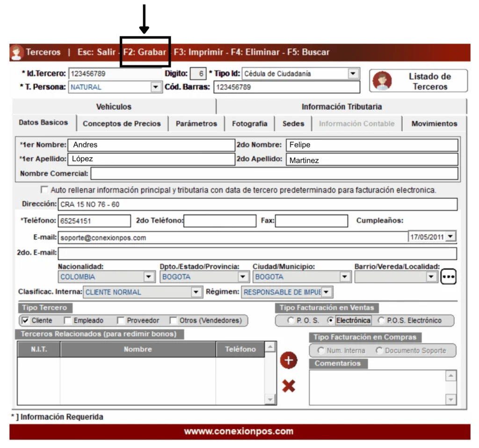Expand the Dpto./Estado/Provincia dropdown
The width and height of the screenshot is (479, 448).
(x=243, y=277)
